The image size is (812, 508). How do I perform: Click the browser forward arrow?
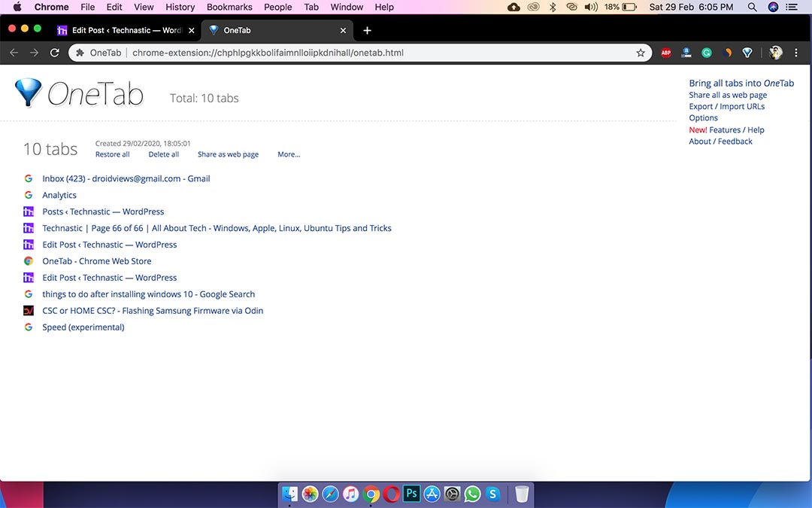coord(34,53)
